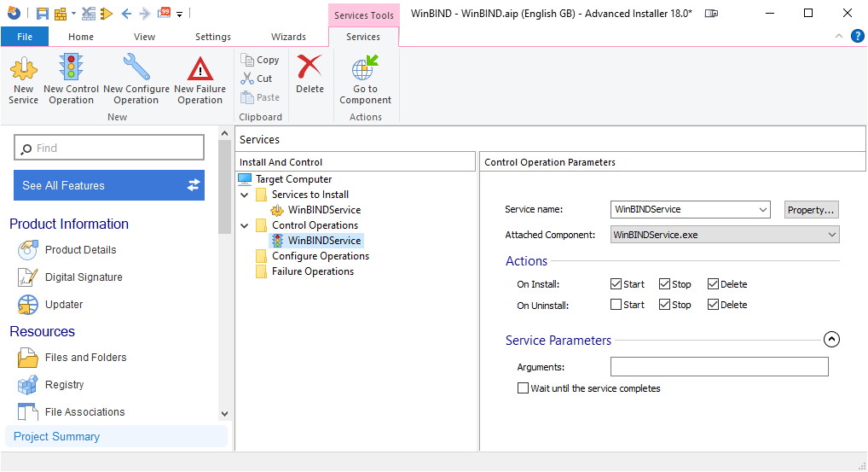Open Digital Signature page in sidebar
The width and height of the screenshot is (868, 472).
83,277
